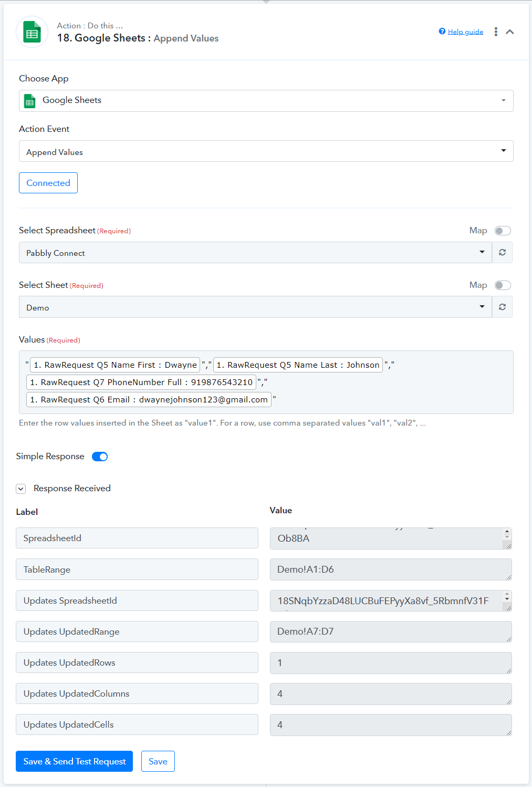
Task: Click the blue question mark help icon
Action: pos(442,32)
